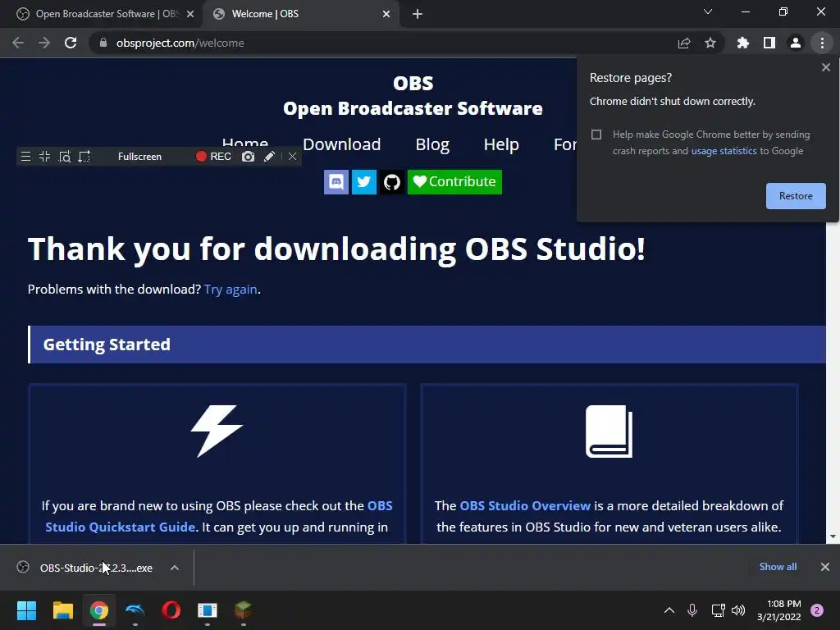This screenshot has height=630, width=840.
Task: Open File Explorer from the taskbar
Action: (62, 610)
